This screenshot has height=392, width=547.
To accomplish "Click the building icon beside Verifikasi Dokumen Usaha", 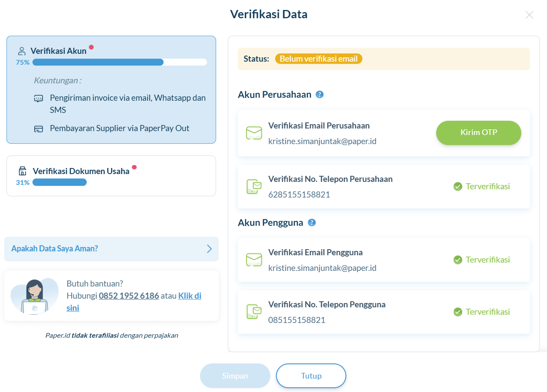I will click(23, 171).
